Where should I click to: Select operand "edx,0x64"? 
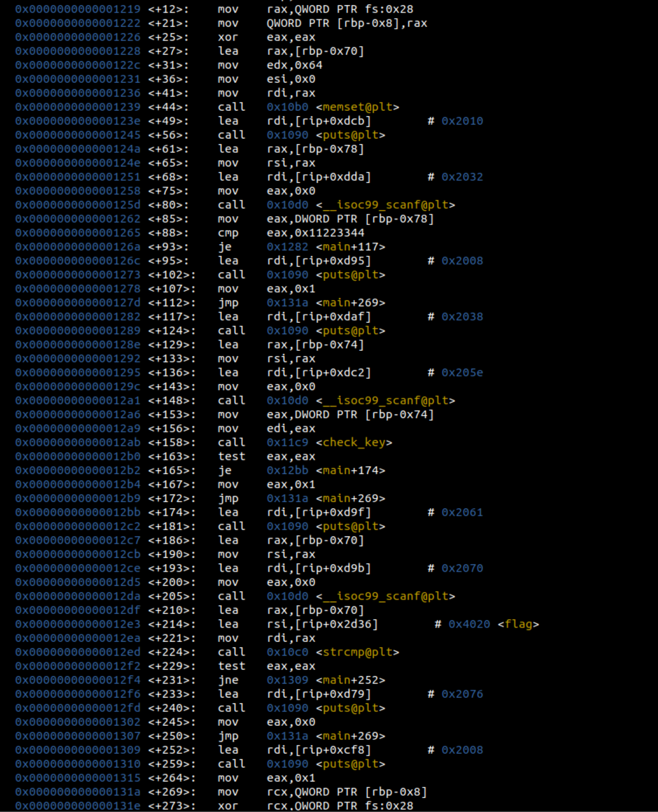[x=294, y=65]
